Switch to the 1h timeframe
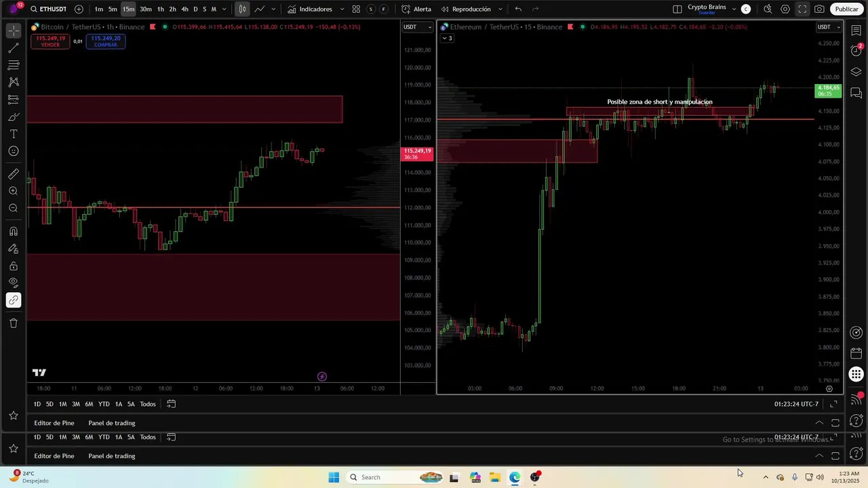The height and width of the screenshot is (488, 868). pos(160,9)
